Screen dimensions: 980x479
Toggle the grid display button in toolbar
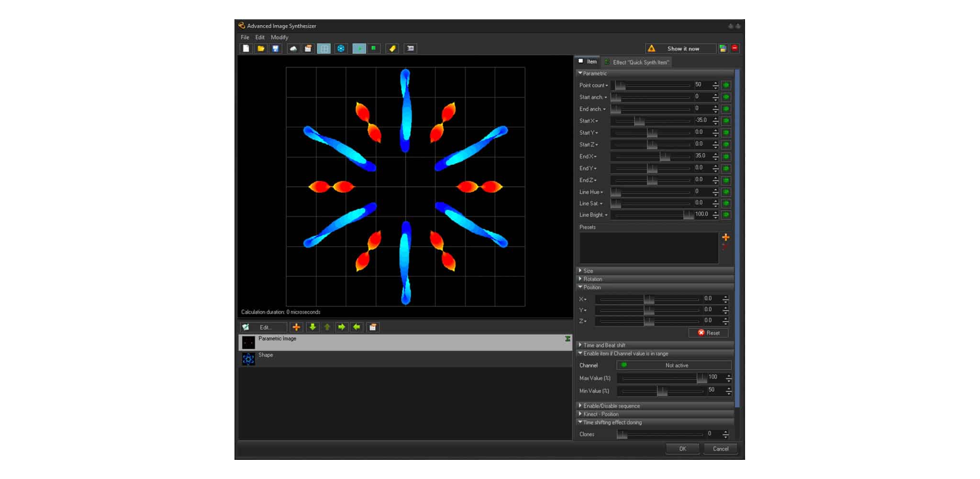pos(324,48)
